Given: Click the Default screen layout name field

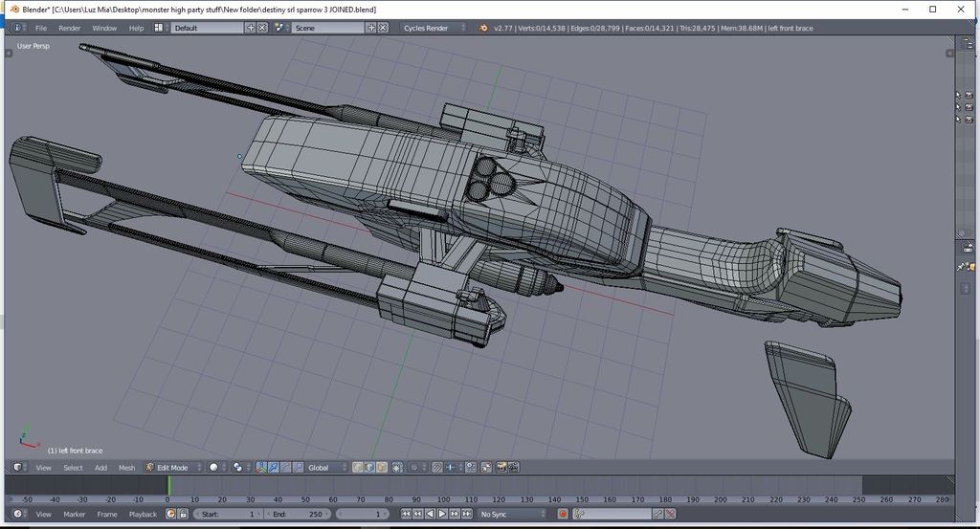Looking at the screenshot, I should point(208,28).
